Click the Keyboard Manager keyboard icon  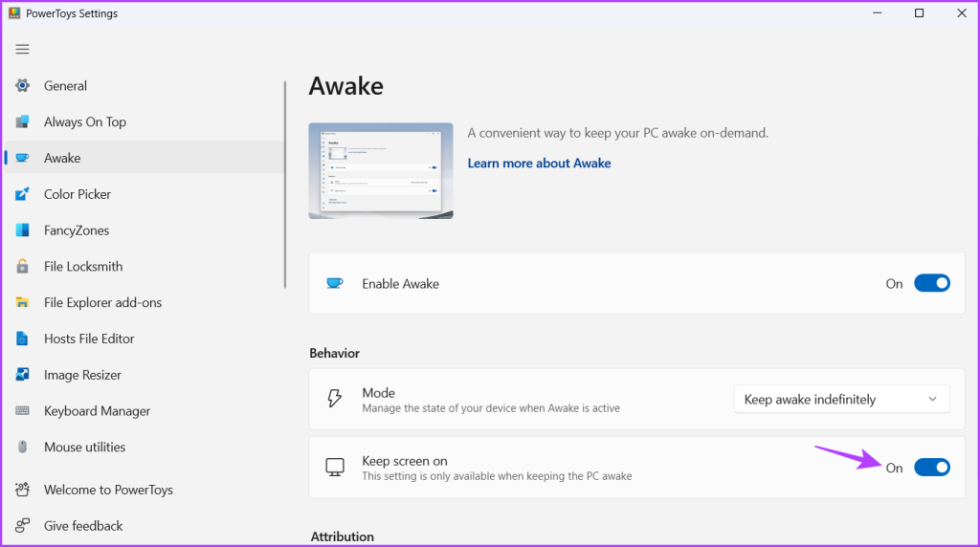(x=23, y=411)
